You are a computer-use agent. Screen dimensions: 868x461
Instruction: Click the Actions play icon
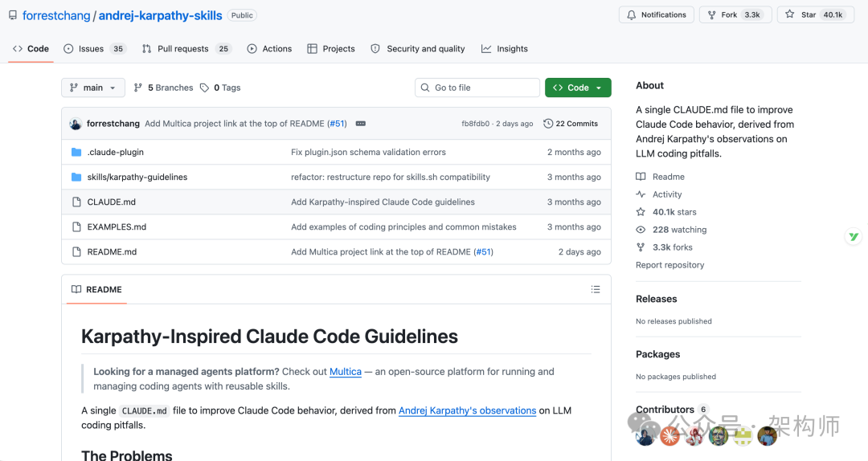pos(252,49)
